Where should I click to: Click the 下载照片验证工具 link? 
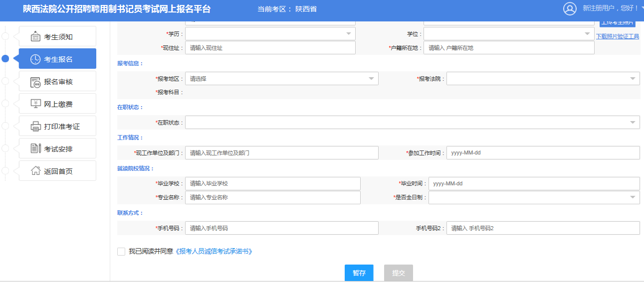pyautogui.click(x=618, y=36)
